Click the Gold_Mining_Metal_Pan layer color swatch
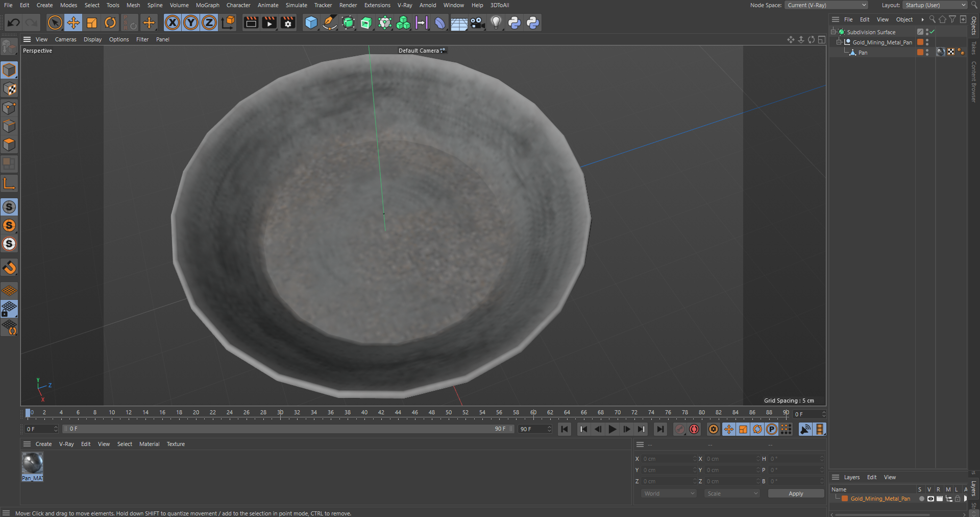This screenshot has height=517, width=980. tap(845, 499)
